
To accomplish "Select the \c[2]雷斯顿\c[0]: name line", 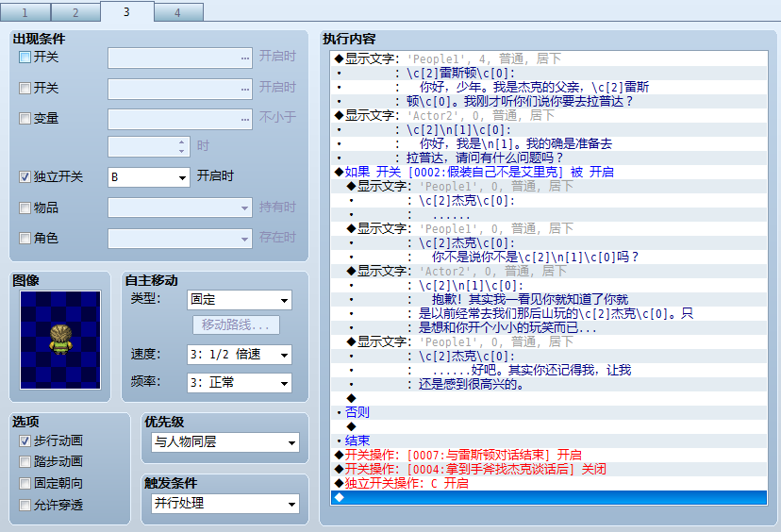I will point(548,74).
